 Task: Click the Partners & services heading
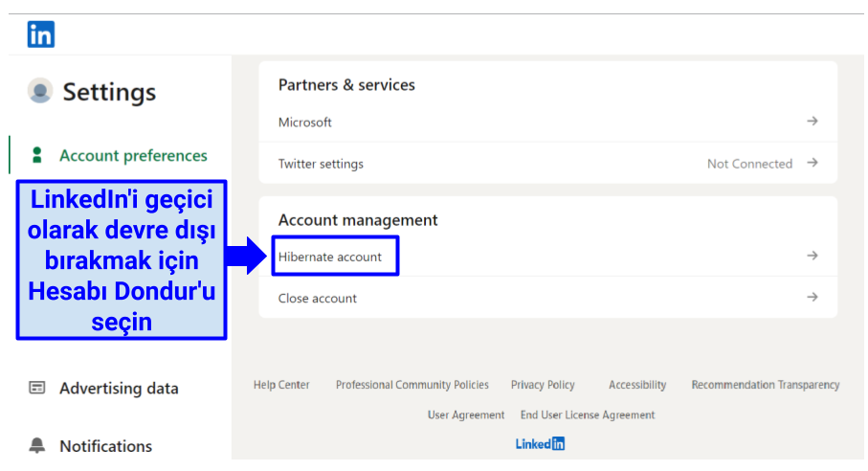(x=346, y=84)
